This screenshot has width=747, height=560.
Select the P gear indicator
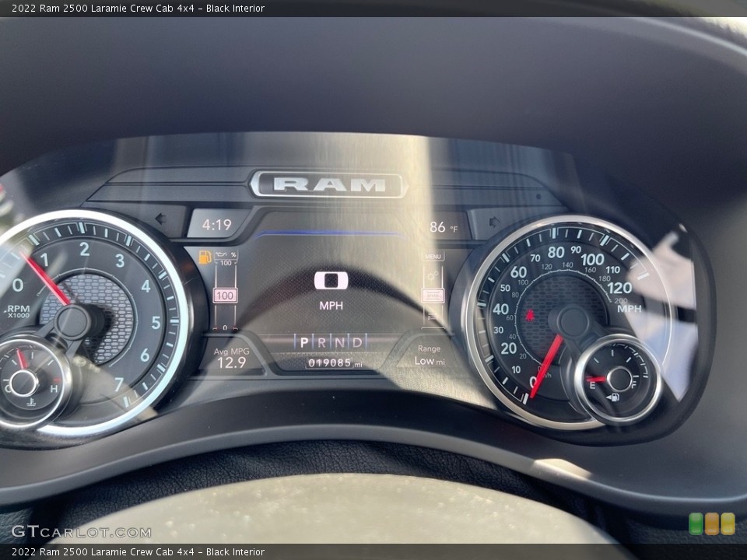(304, 342)
